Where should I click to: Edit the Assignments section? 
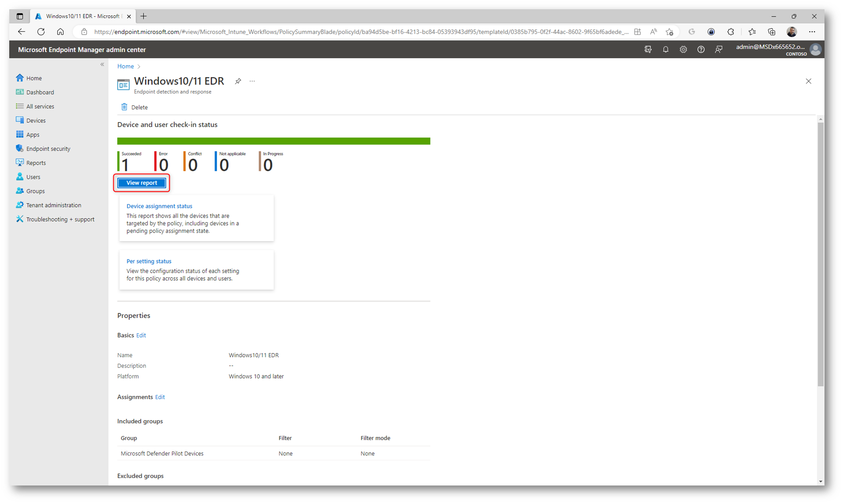click(x=160, y=397)
